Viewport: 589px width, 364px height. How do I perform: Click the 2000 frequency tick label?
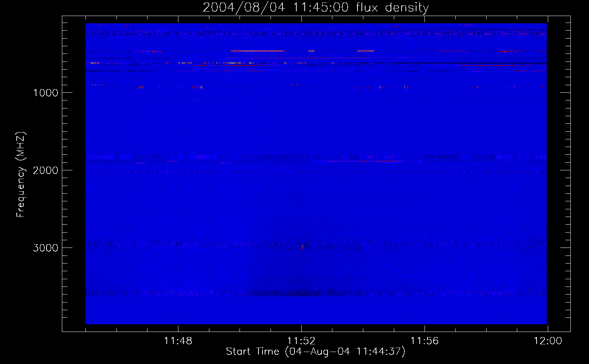tap(46, 170)
